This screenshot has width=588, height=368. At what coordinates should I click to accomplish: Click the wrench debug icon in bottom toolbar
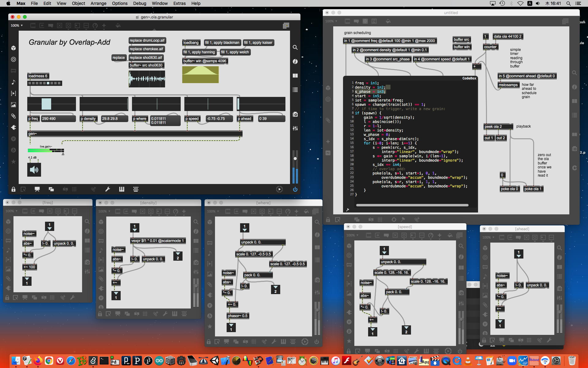click(x=107, y=189)
